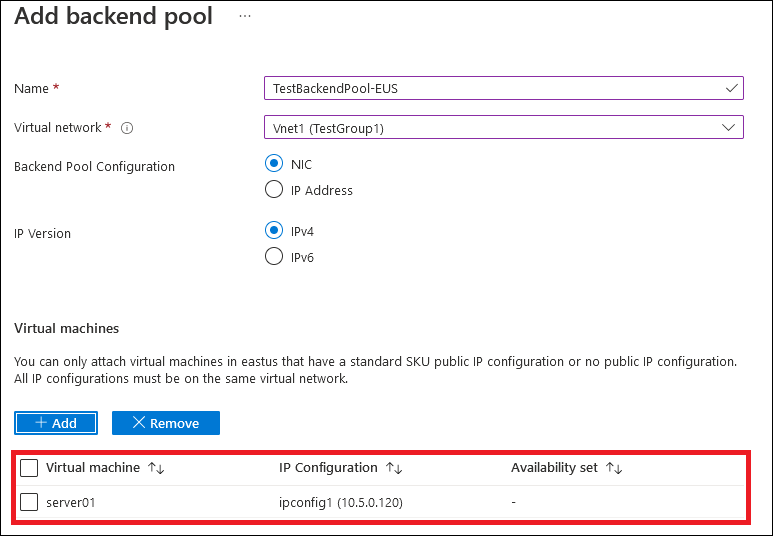Click the Virtual machine column header
Viewport: 773px width, 536px height.
click(x=93, y=467)
